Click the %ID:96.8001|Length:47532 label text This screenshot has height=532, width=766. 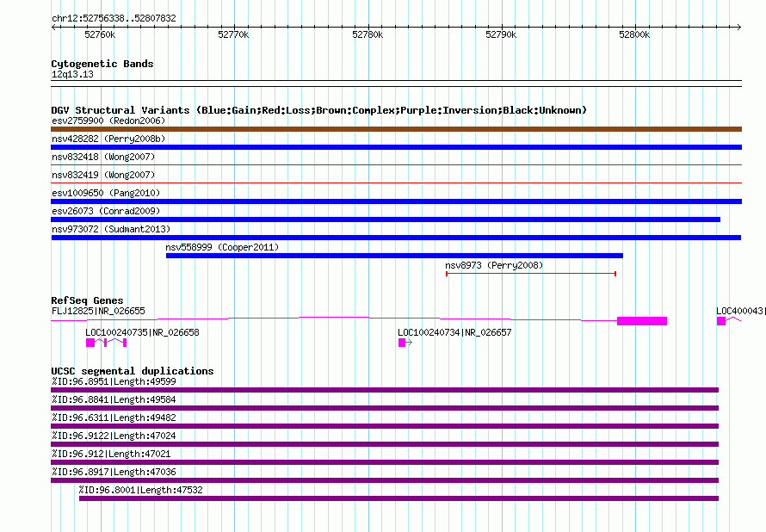pos(140,490)
